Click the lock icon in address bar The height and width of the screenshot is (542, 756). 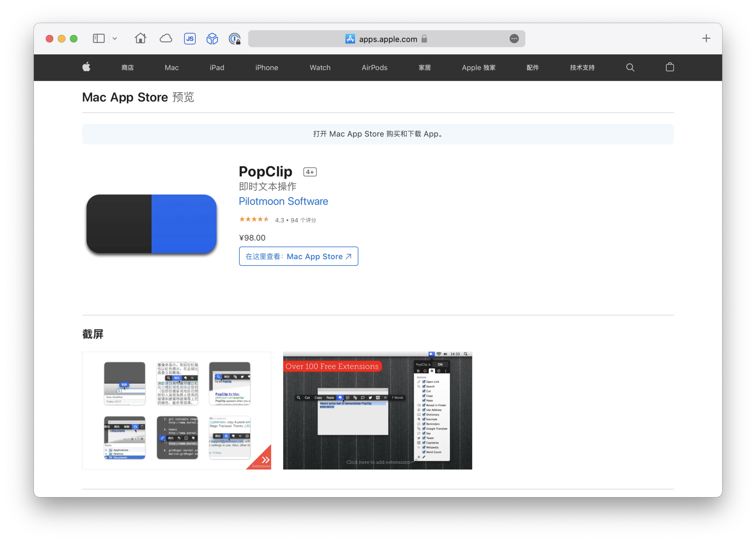tap(424, 39)
